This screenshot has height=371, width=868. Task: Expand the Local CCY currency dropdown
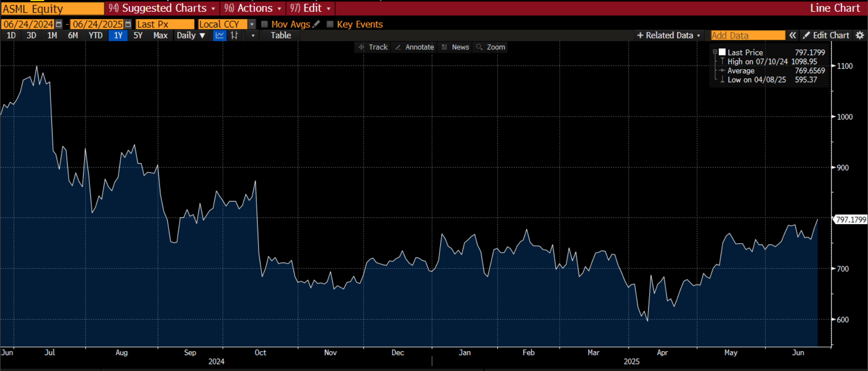coord(252,24)
